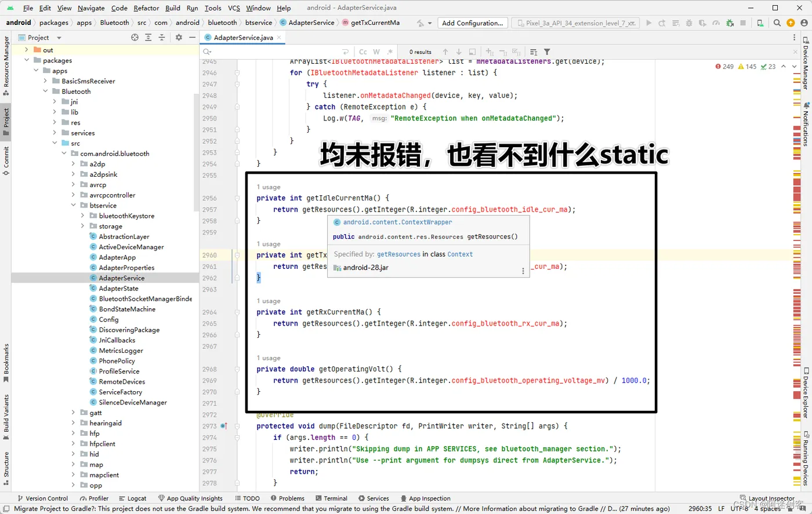This screenshot has width=812, height=514.
Task: Click Expand All in Project panel
Action: 148,37
